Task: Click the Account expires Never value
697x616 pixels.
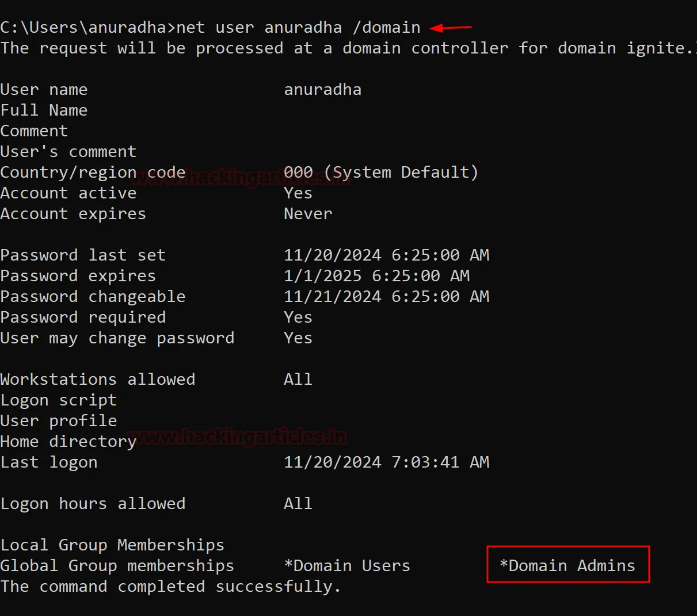Action: click(x=308, y=213)
